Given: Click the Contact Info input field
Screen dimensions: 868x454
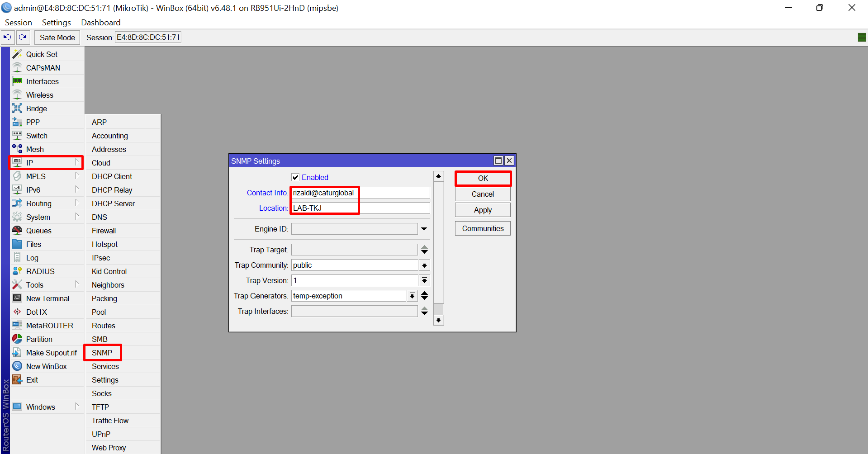Looking at the screenshot, I should click(x=360, y=193).
